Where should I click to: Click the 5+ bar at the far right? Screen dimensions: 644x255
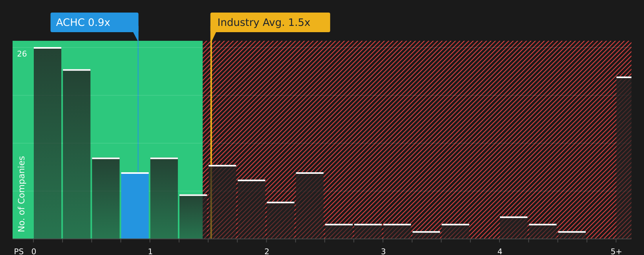point(624,158)
